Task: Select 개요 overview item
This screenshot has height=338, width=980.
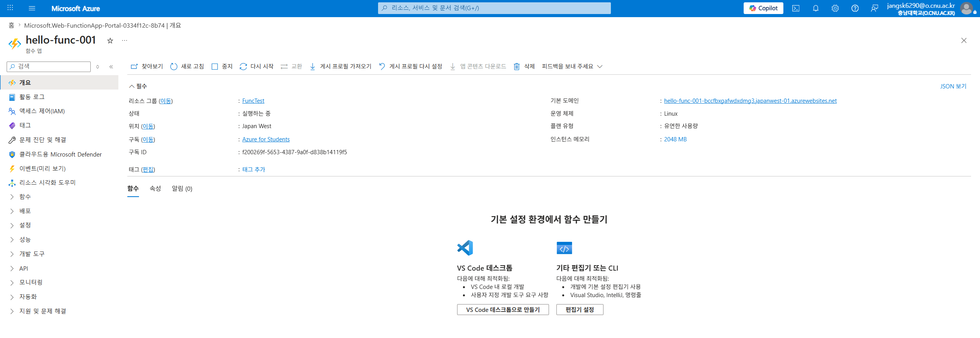Action: pos(59,83)
